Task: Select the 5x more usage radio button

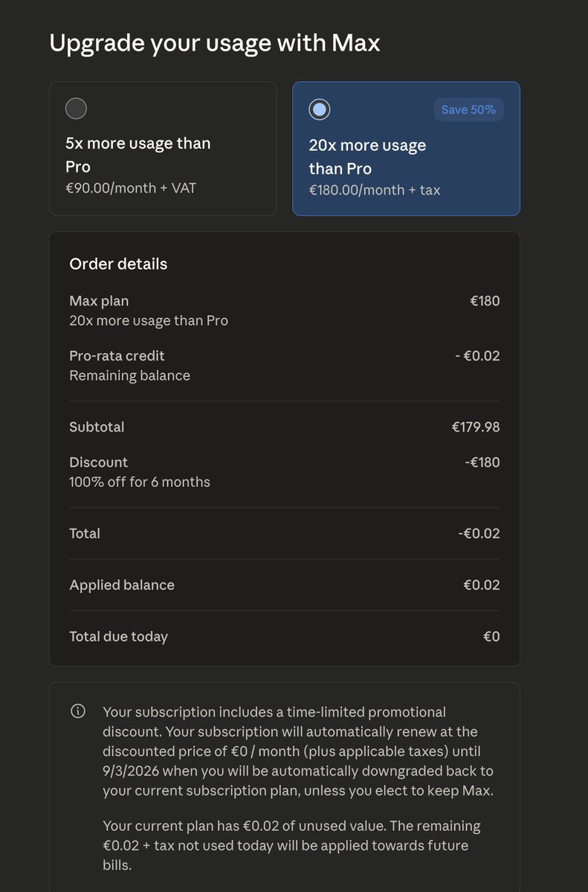Action: click(x=76, y=109)
